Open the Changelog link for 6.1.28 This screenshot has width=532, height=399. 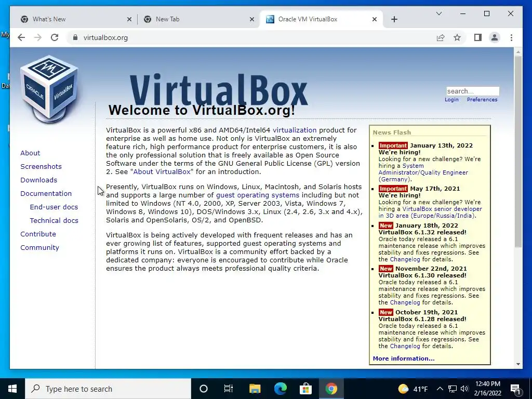(x=405, y=346)
